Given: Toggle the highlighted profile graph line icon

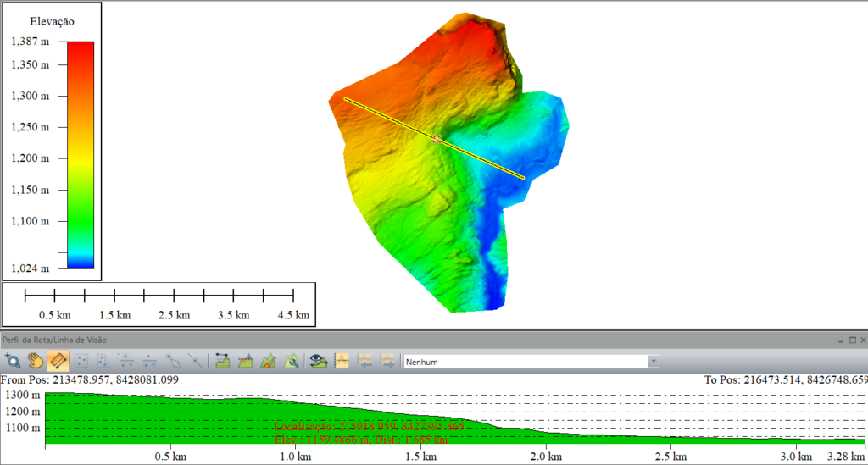Looking at the screenshot, I should (x=342, y=362).
